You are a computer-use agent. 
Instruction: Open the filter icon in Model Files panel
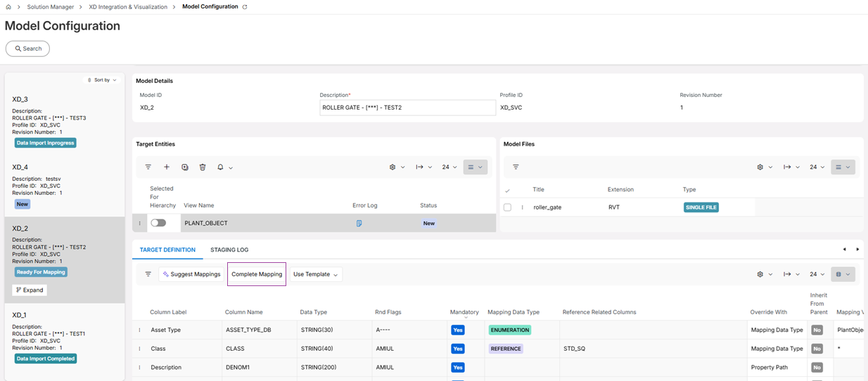516,167
